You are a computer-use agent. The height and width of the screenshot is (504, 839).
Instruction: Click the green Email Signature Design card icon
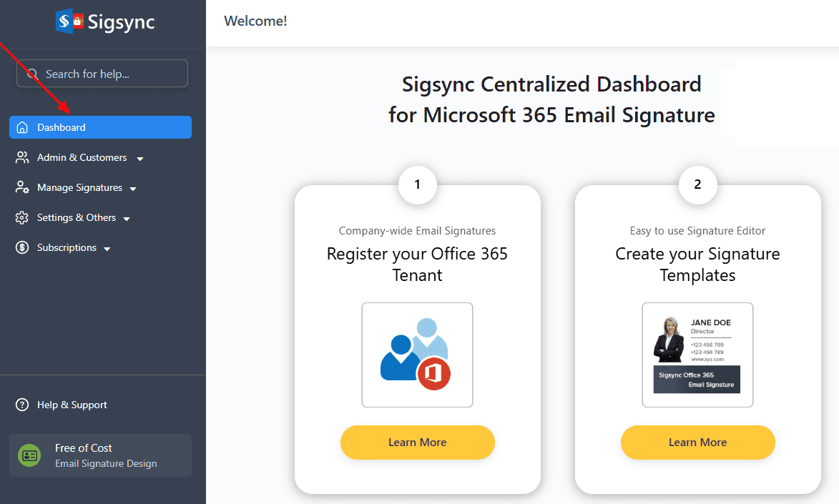click(x=29, y=455)
